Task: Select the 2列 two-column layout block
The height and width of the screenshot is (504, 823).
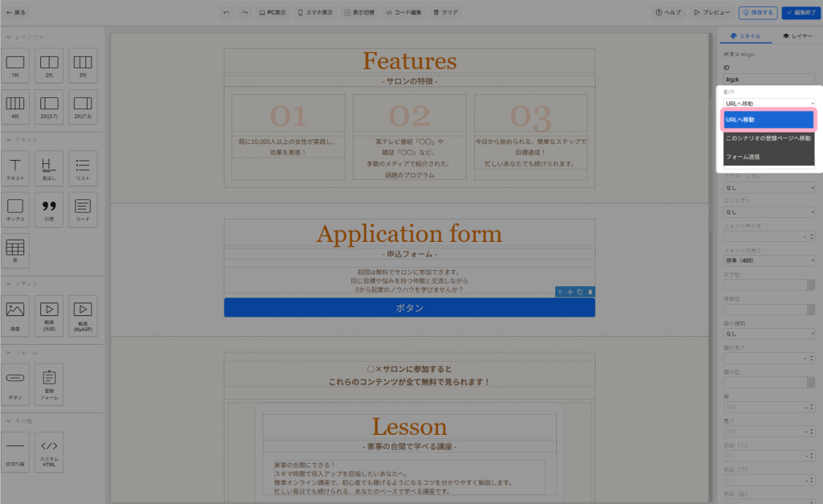Action: tap(49, 64)
